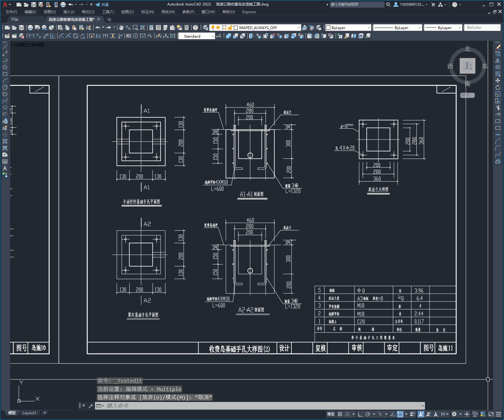Select the Rotate tool in modify toolbar
Screen dimensions: 504x420
pos(498,87)
